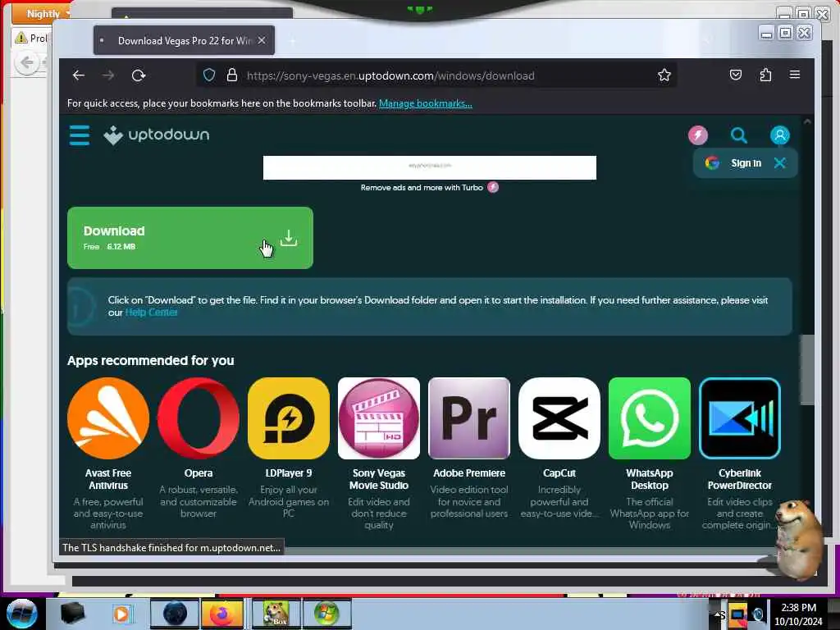
Task: Reload the page with the refresh icon
Action: coord(139,75)
